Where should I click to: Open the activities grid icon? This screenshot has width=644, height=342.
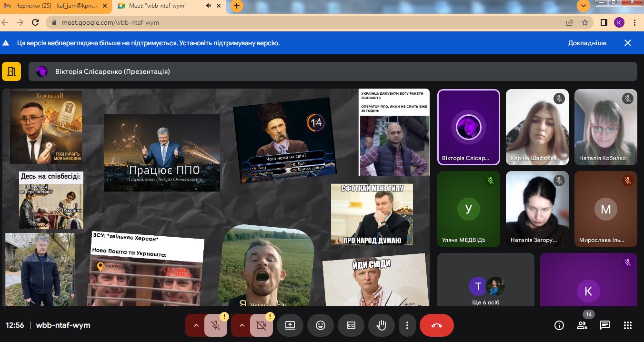click(x=628, y=325)
